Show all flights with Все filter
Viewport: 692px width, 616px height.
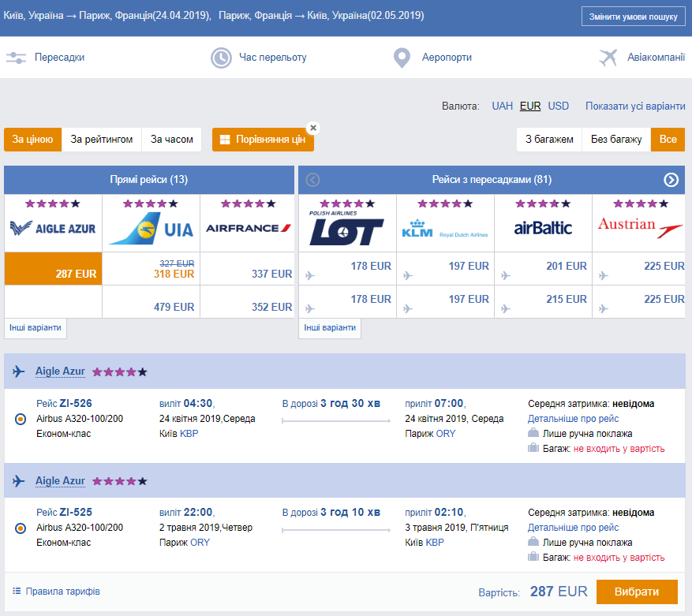point(668,140)
